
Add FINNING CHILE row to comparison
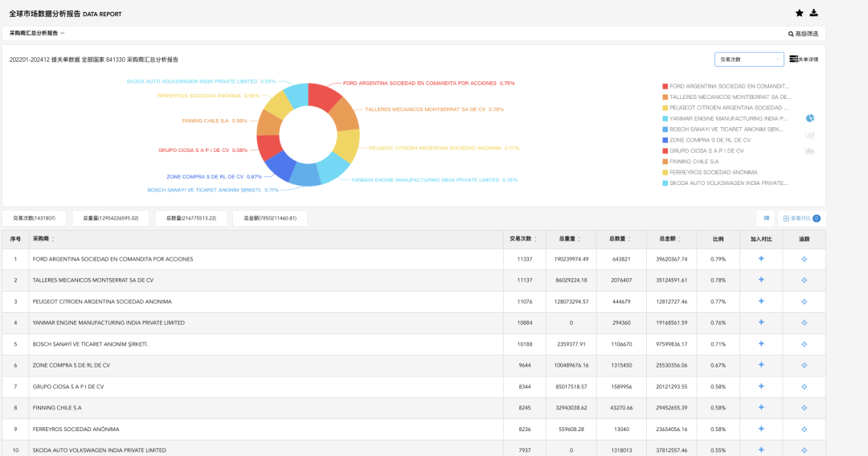[761, 408]
